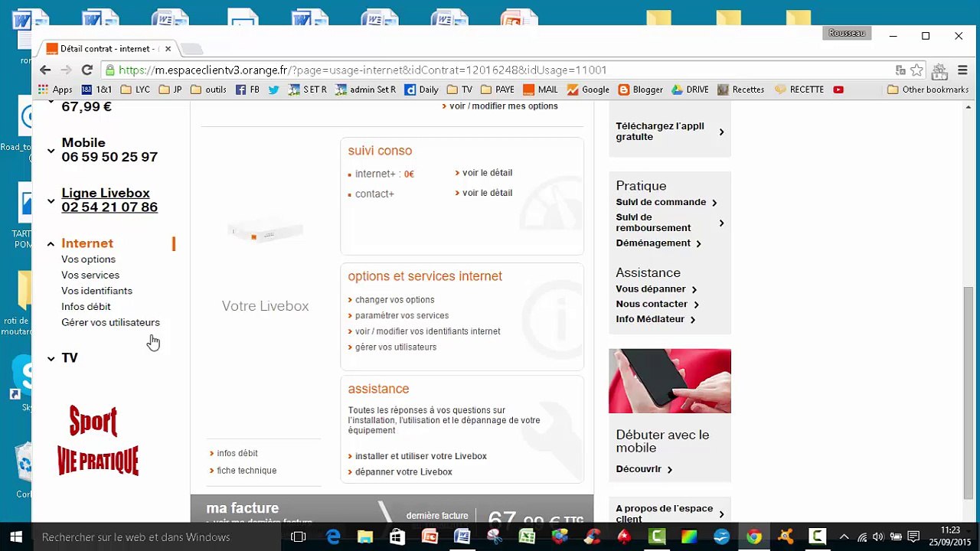Open the Daily bookmark

(x=421, y=90)
